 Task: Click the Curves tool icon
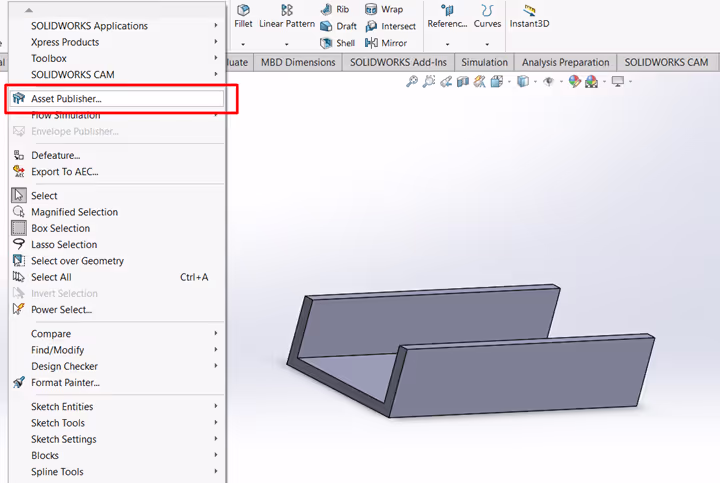[487, 10]
